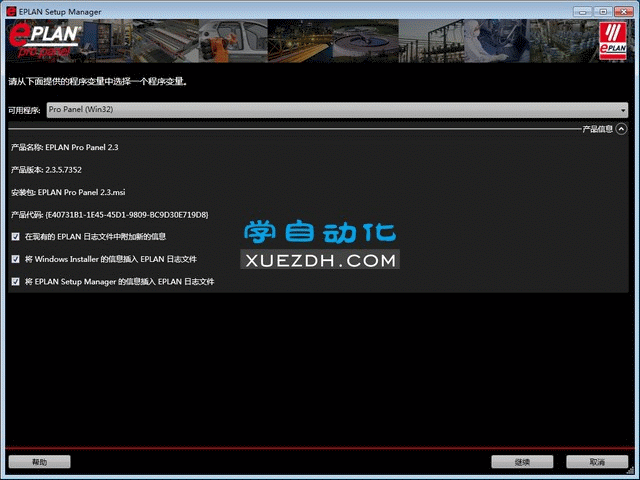Click the window resize grip at bottom corner
The image size is (640, 480).
coord(632,471)
